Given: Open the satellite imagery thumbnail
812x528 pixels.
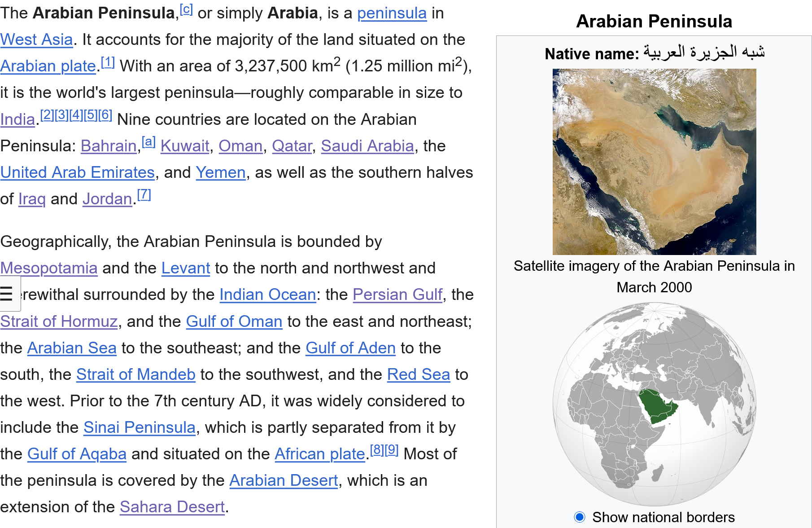Looking at the screenshot, I should (654, 162).
